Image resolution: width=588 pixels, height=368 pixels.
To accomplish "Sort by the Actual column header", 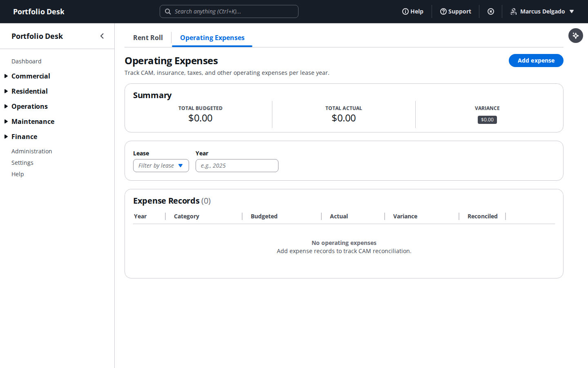I will (339, 216).
